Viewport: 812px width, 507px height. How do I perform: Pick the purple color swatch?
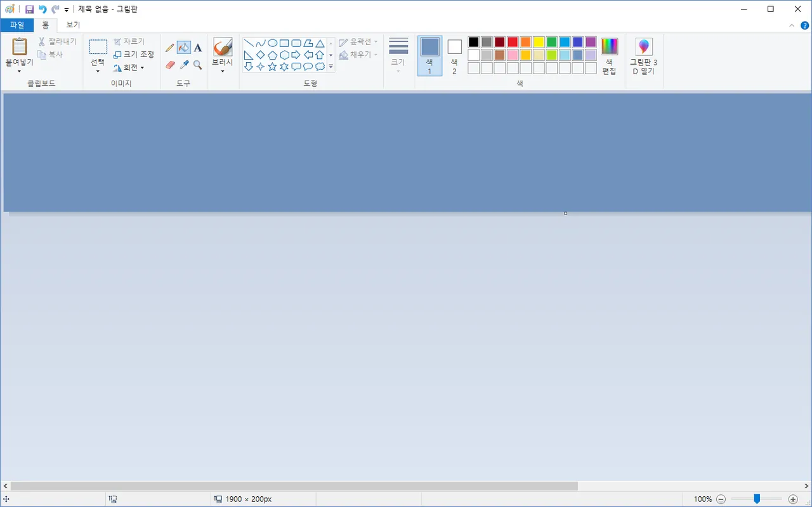click(x=591, y=42)
